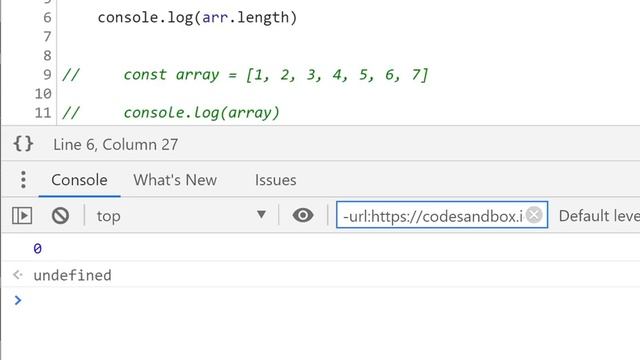
Task: Switch to the Console tab
Action: point(79,180)
